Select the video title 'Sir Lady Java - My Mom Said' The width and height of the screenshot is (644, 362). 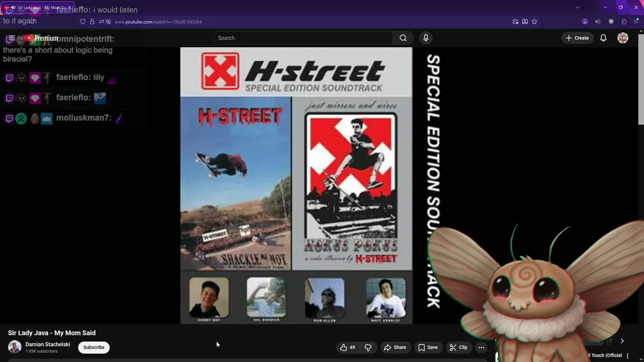tap(52, 333)
